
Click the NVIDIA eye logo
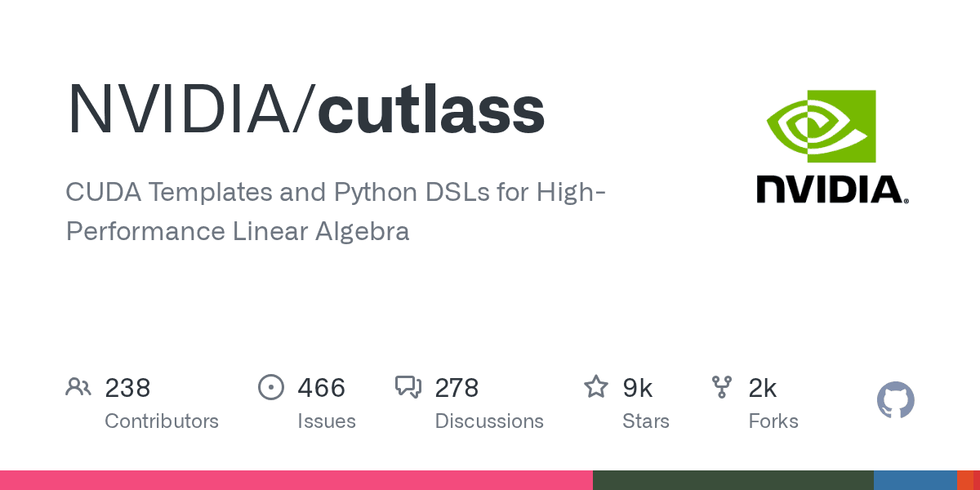[821, 126]
